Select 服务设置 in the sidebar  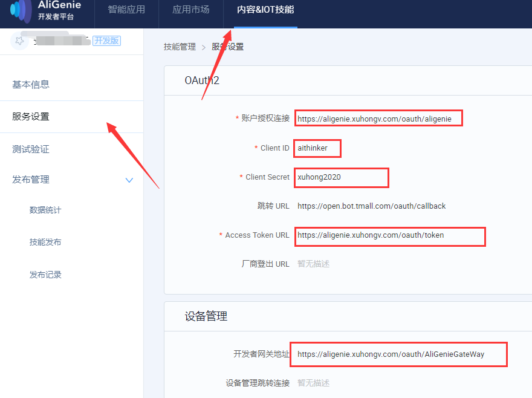(x=31, y=117)
